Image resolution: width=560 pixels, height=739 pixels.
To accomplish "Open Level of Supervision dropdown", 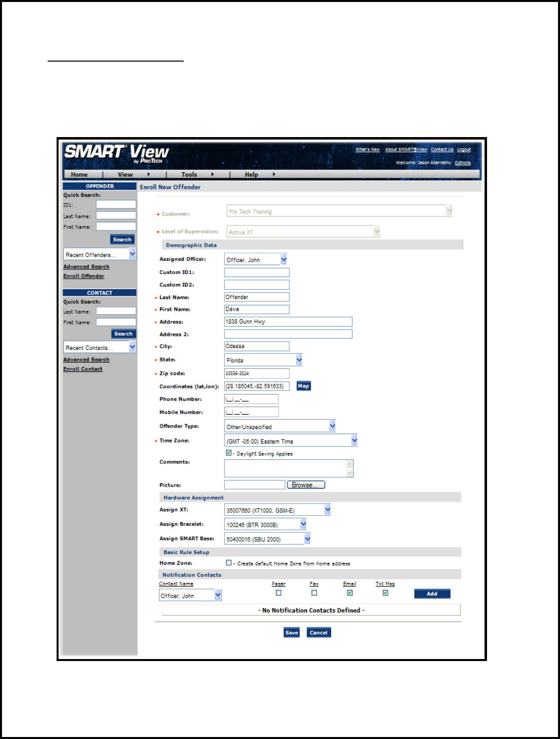I will coord(303,231).
